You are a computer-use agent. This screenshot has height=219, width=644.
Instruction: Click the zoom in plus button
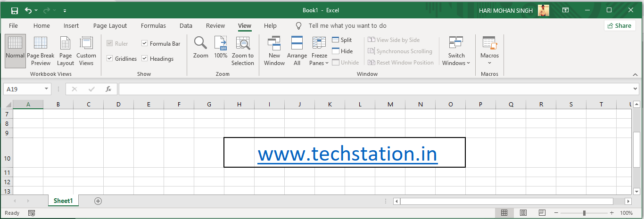(612, 213)
